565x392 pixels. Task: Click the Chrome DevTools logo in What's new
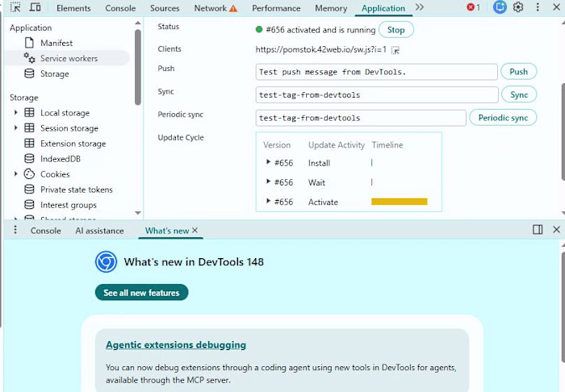(x=106, y=261)
